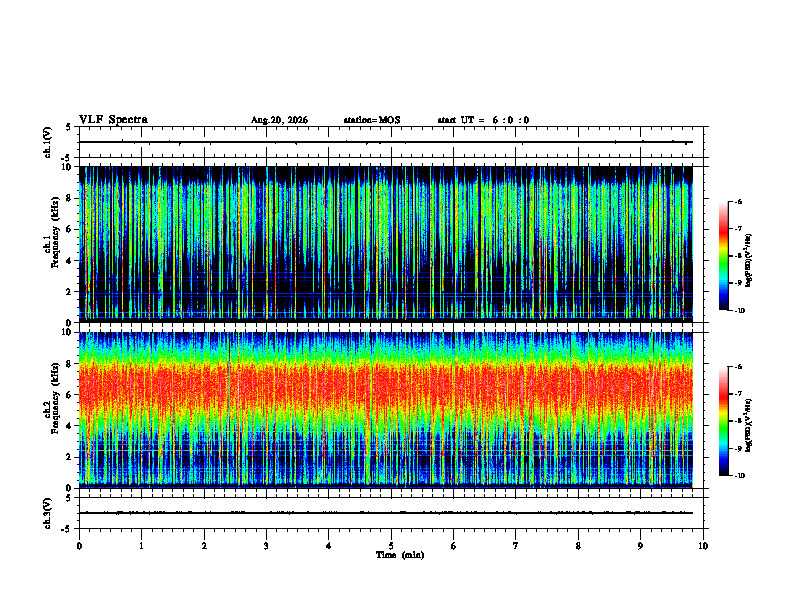This screenshot has height=612, width=792.
Task: Click the ch.1(V) waveform axis label
Action: pyautogui.click(x=47, y=142)
